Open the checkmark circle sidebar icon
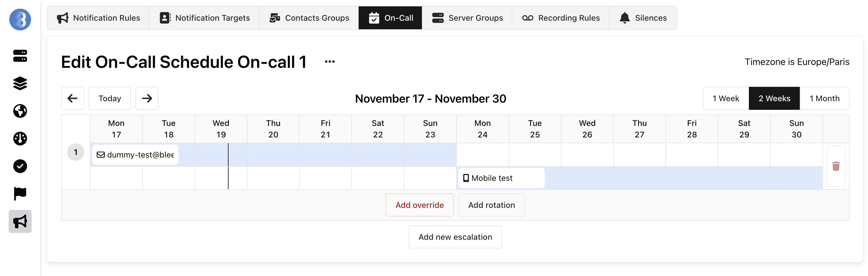Viewport: 868px width, 276px height. point(20,166)
